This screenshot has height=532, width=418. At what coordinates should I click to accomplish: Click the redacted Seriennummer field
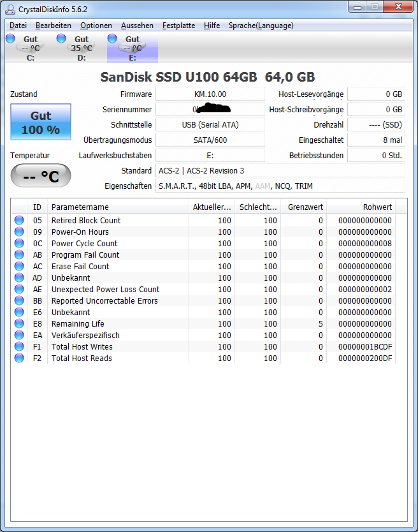(210, 109)
